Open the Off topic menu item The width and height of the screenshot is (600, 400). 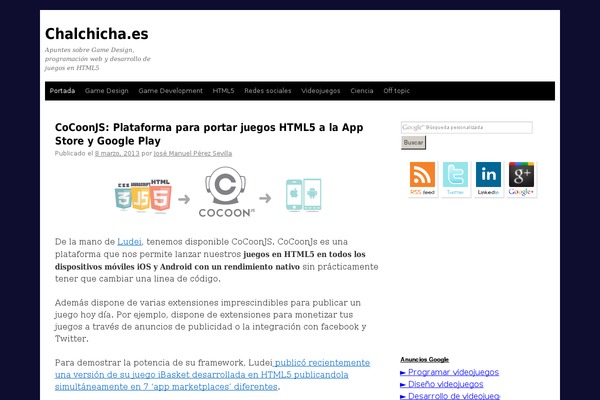click(x=396, y=91)
